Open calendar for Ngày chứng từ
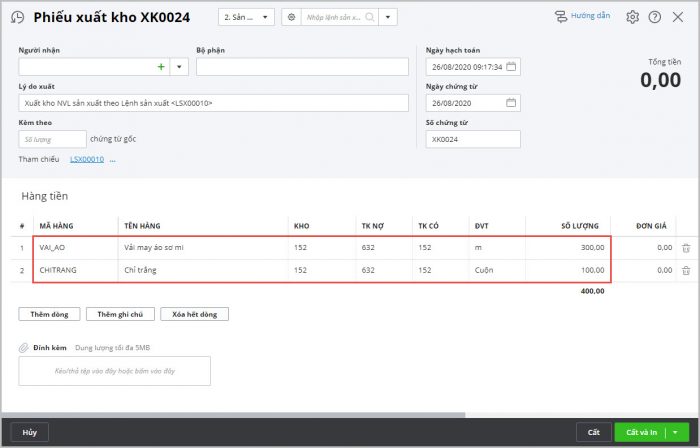Screen dimensions: 700x448 coord(511,103)
